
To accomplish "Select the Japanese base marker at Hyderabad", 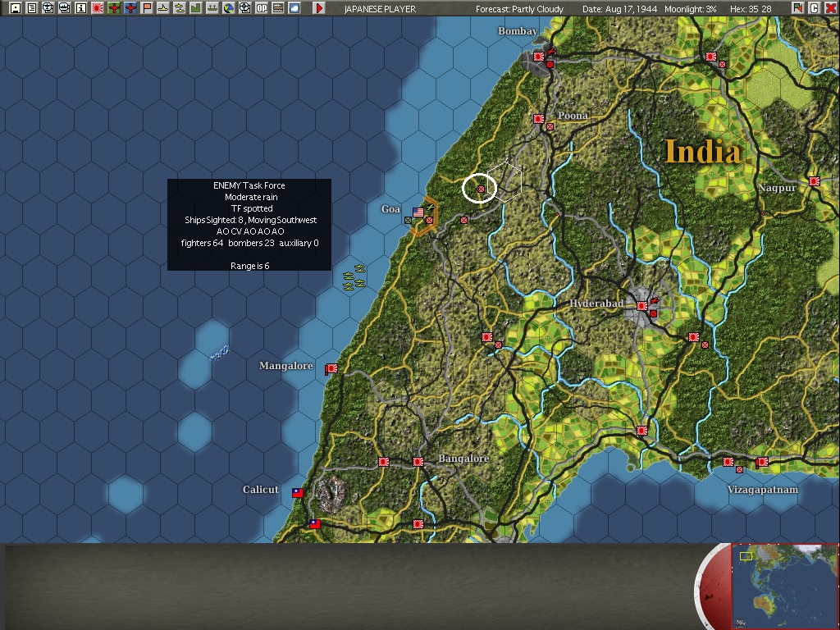I will [642, 307].
